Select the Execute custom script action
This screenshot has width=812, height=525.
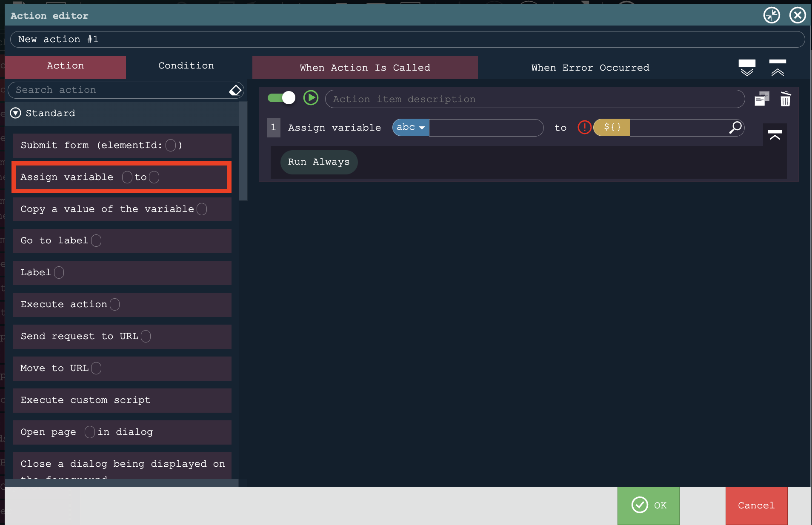[122, 400]
